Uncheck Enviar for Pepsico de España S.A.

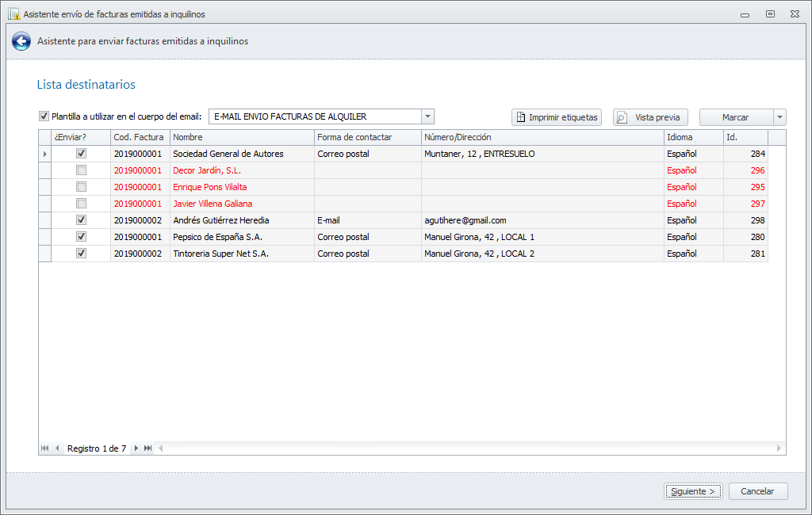click(x=82, y=236)
